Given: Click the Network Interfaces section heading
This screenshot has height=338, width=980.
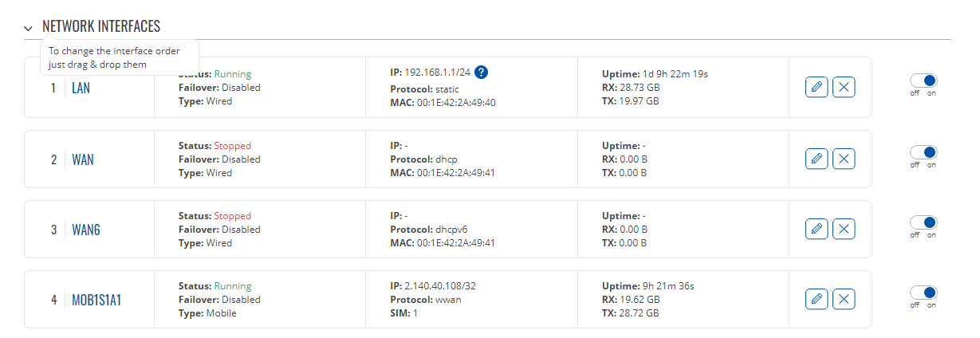Looking at the screenshot, I should coord(101,27).
